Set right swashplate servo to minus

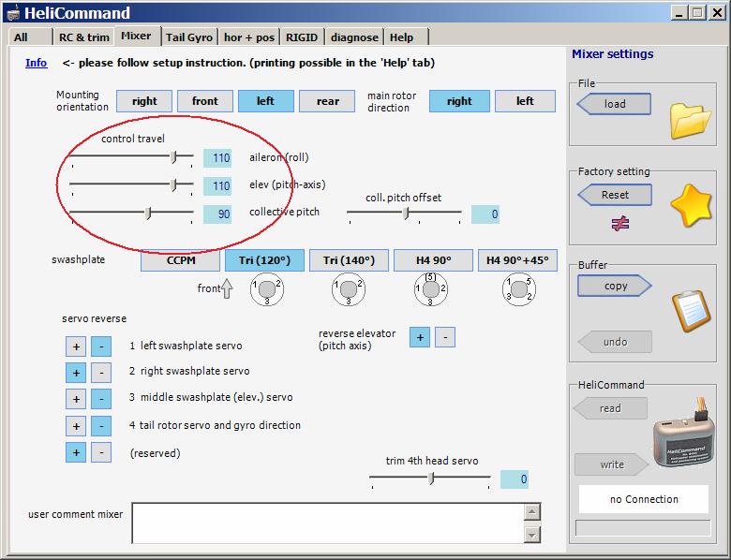101,373
